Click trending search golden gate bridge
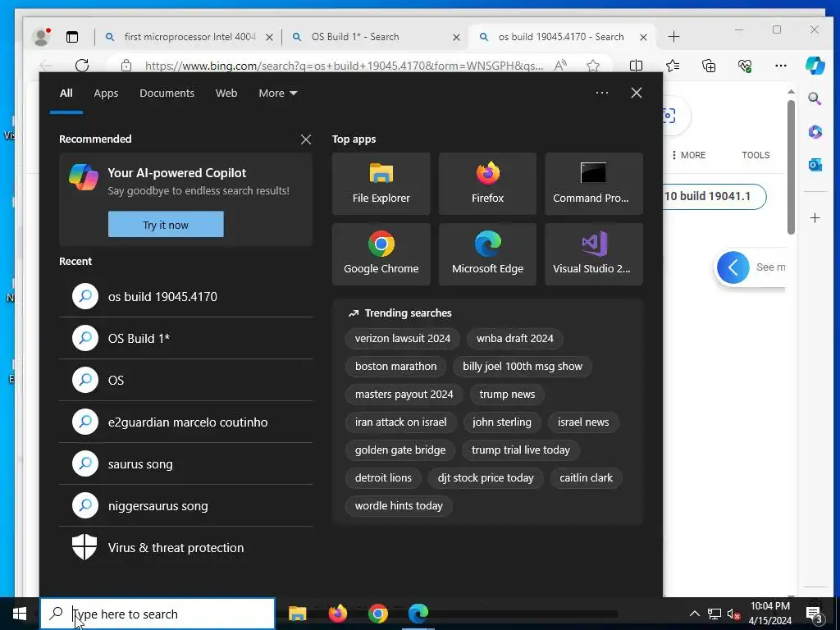This screenshot has height=630, width=840. point(399,450)
